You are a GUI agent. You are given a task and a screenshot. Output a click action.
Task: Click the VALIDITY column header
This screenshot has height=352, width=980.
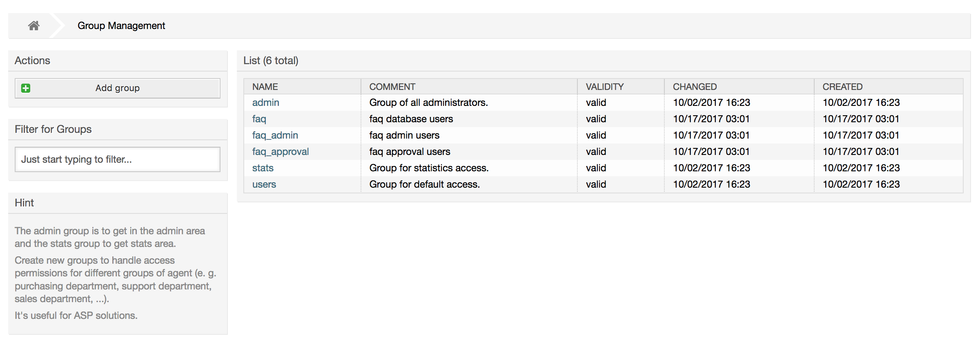tap(604, 87)
